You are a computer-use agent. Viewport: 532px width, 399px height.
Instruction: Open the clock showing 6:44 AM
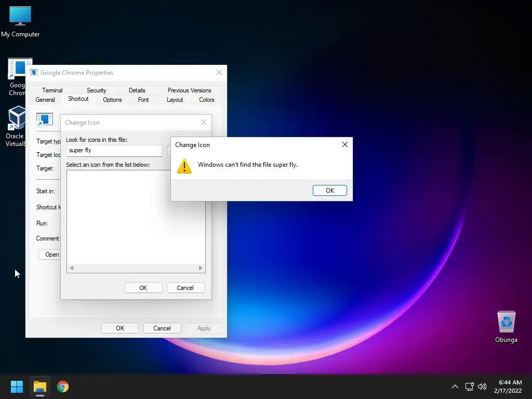(x=508, y=387)
